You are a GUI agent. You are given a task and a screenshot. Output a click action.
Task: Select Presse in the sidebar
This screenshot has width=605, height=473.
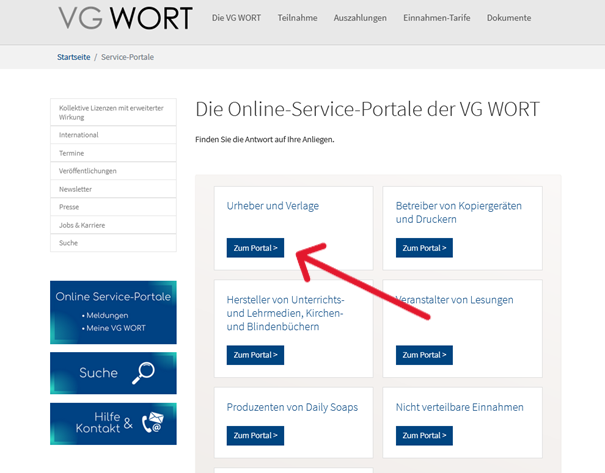click(113, 207)
